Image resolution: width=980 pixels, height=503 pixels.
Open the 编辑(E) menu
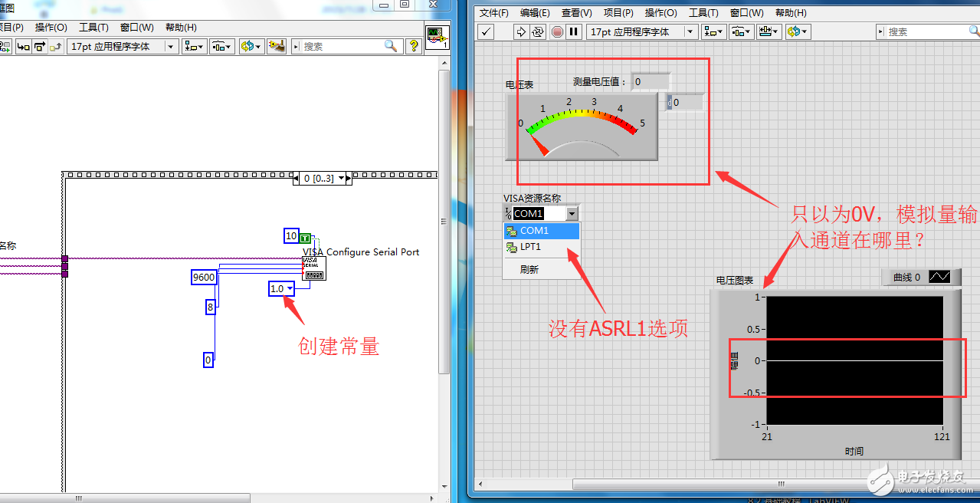point(535,13)
